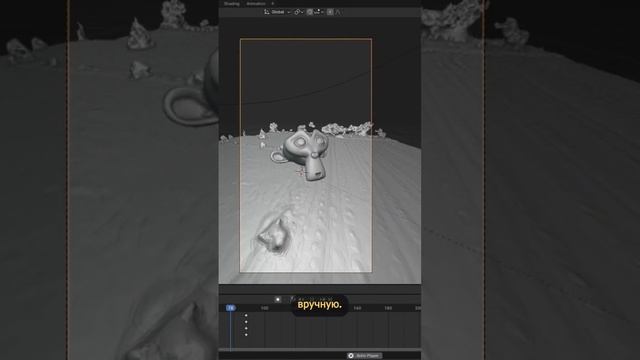Viewport: 640px width, 360px height.
Task: Toggle auto keying record button in timeline
Action: click(278, 300)
